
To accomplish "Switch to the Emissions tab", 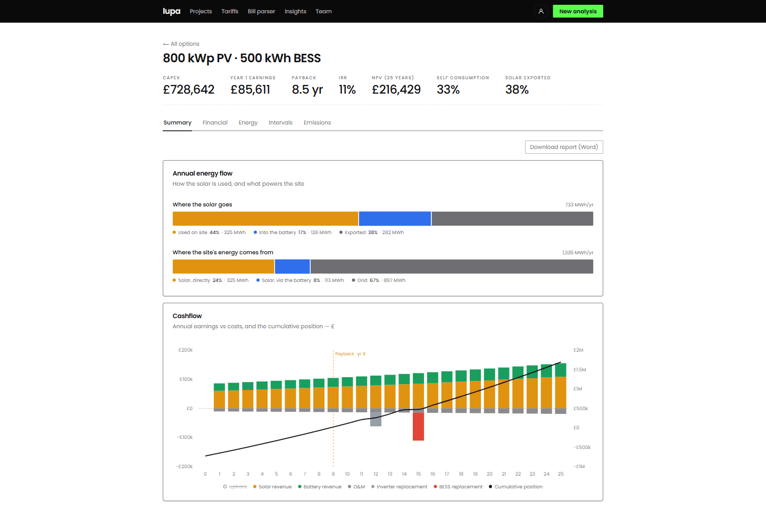I will click(317, 123).
